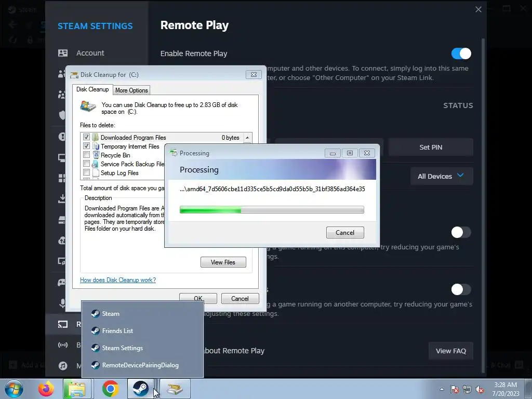Select RemoteDevicePairingDialog in taskbar popup
Viewport: 532px width, 399px height.
point(142,365)
